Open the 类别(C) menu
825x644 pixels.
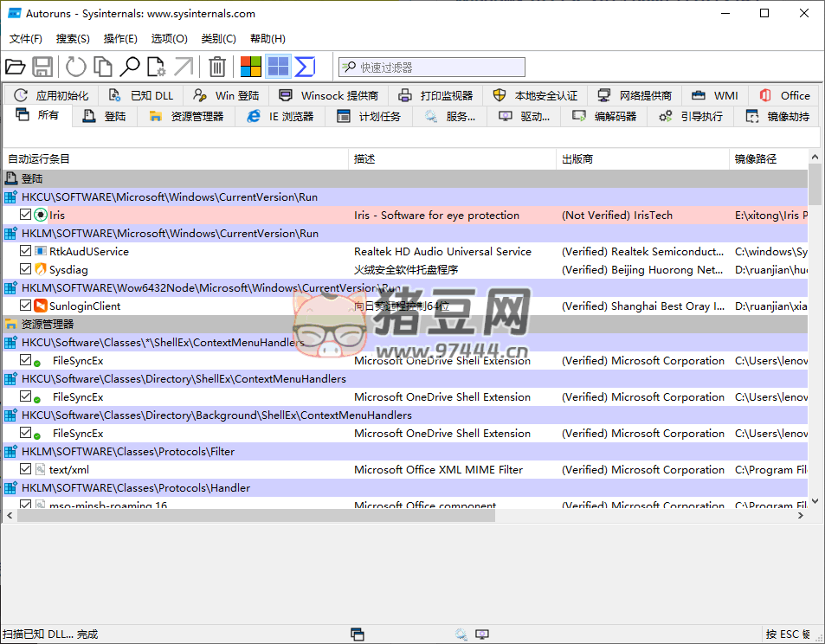(218, 39)
